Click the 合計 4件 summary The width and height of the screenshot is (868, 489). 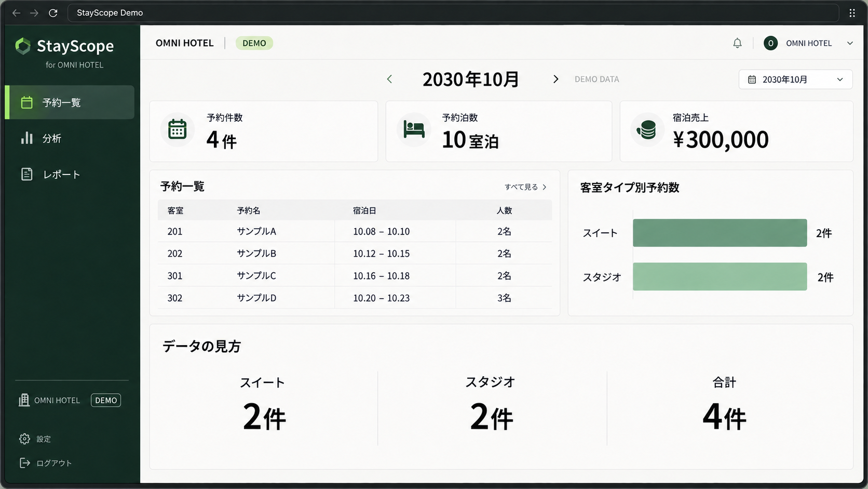point(724,405)
